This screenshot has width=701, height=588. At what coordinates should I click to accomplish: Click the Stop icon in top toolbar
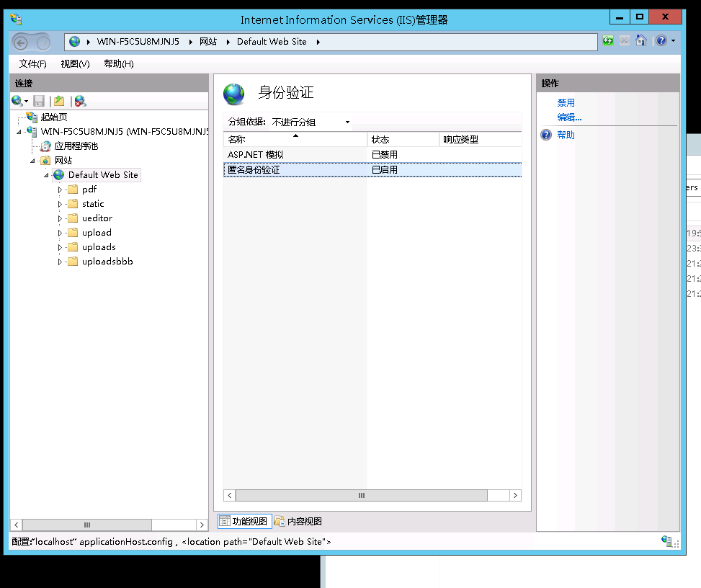[x=625, y=40]
